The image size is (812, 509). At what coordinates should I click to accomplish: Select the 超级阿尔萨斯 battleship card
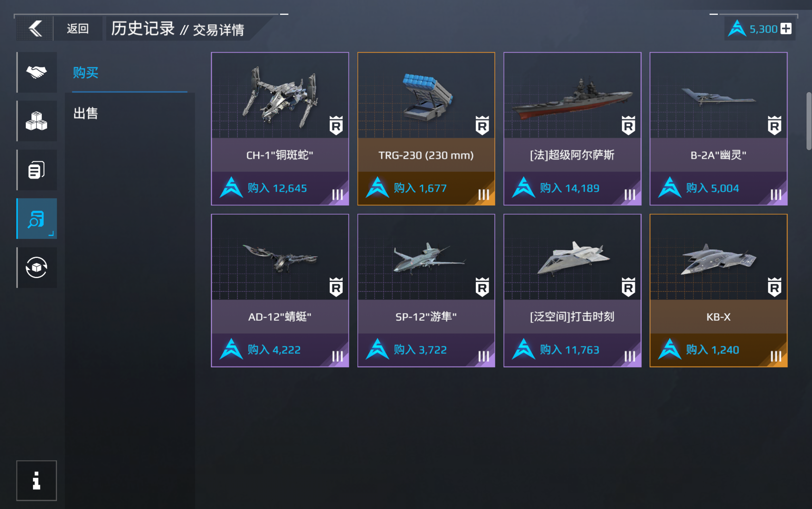click(572, 129)
